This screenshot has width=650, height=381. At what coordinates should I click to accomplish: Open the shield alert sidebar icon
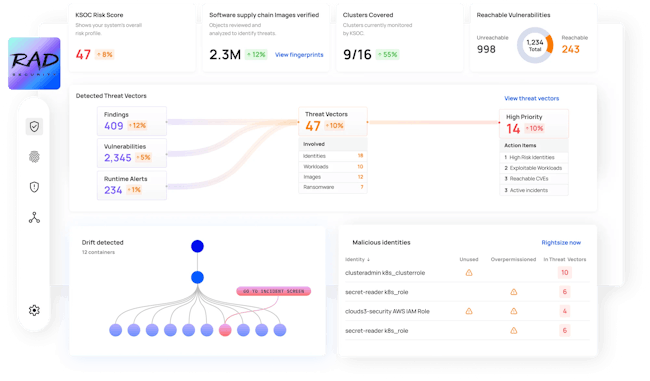tap(34, 187)
